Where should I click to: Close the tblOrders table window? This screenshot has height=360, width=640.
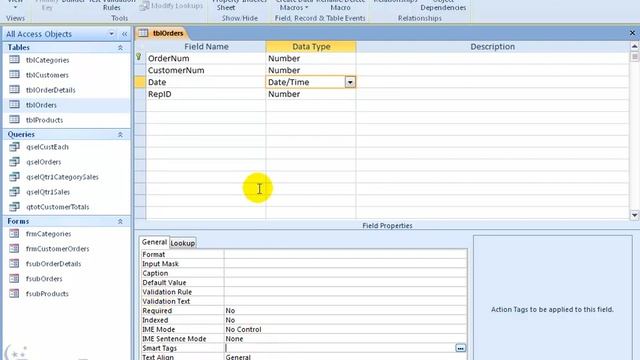(632, 33)
